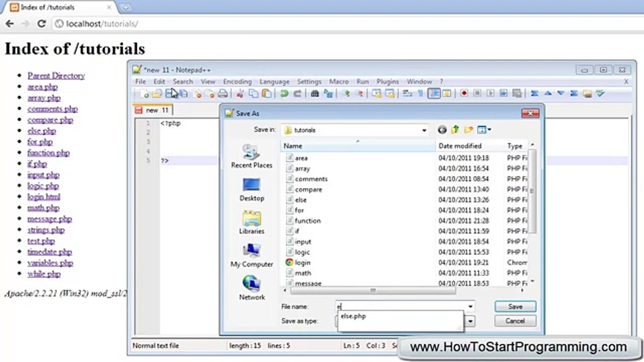Screen dimensions: 644x362
Task: Click the Date modified column header
Action: pyautogui.click(x=470, y=146)
